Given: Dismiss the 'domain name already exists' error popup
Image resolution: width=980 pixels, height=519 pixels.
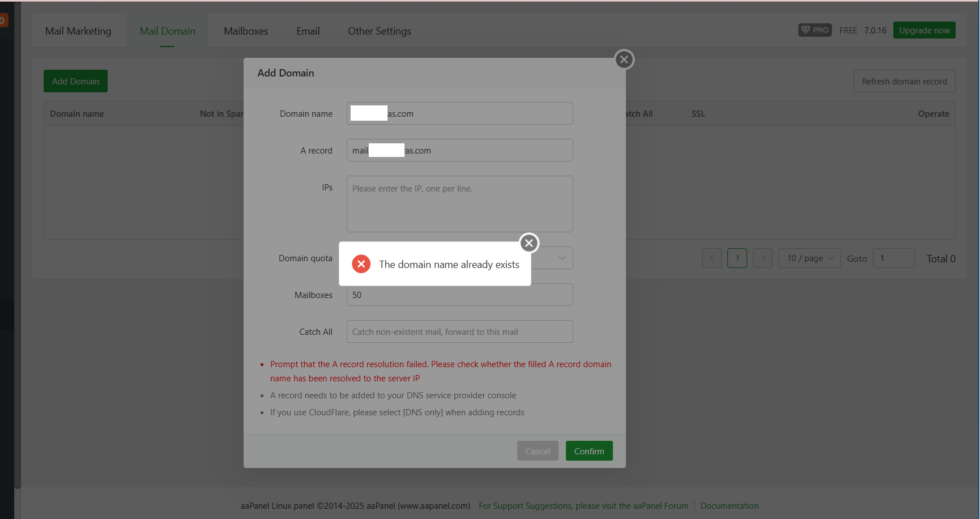Looking at the screenshot, I should (x=529, y=243).
